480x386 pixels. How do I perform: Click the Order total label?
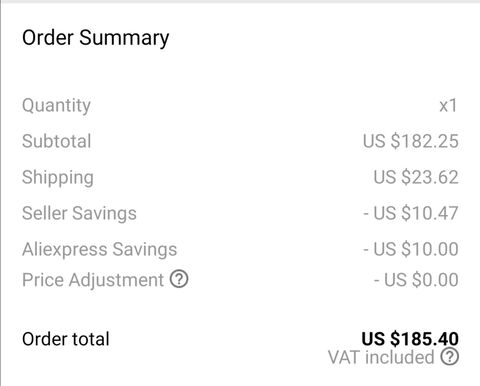66,339
